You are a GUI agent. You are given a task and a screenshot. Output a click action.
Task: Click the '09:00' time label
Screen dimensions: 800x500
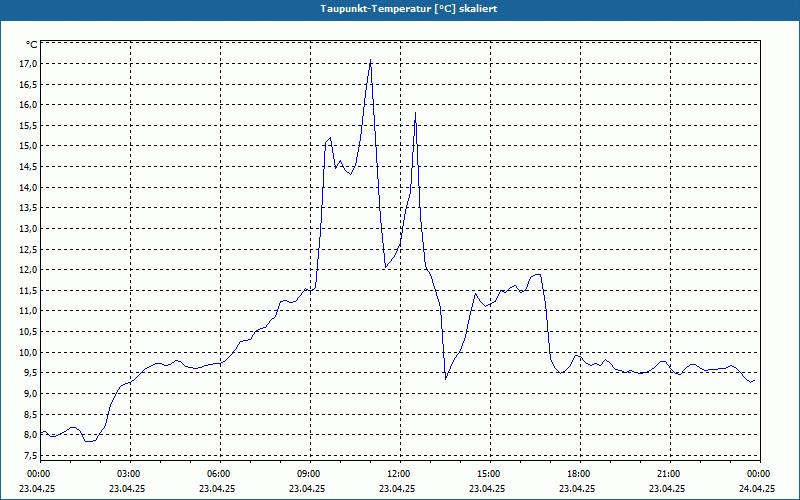(x=308, y=474)
